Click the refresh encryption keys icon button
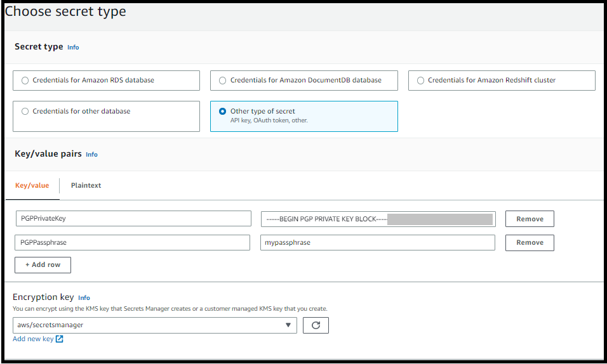Screen dimensions: 607x364 point(316,325)
